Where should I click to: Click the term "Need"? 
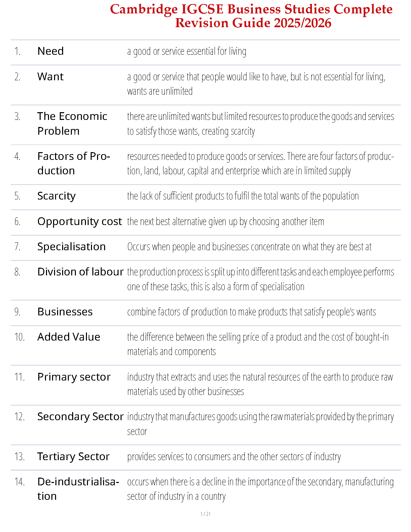pos(50,51)
